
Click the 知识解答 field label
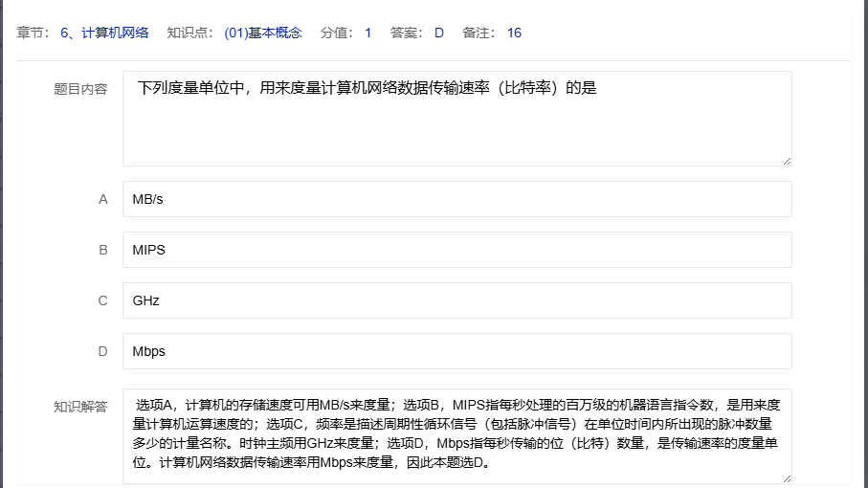[80, 407]
